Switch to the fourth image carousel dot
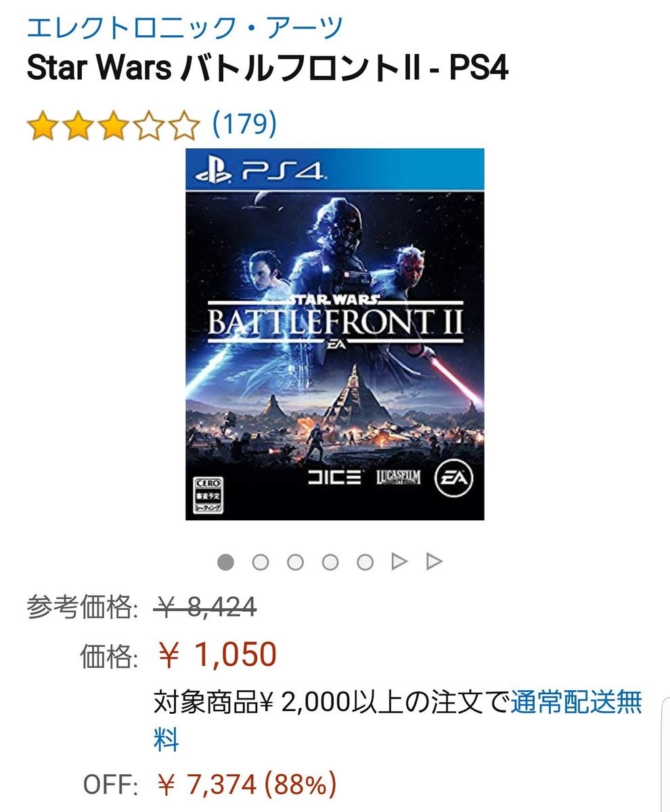 click(330, 562)
